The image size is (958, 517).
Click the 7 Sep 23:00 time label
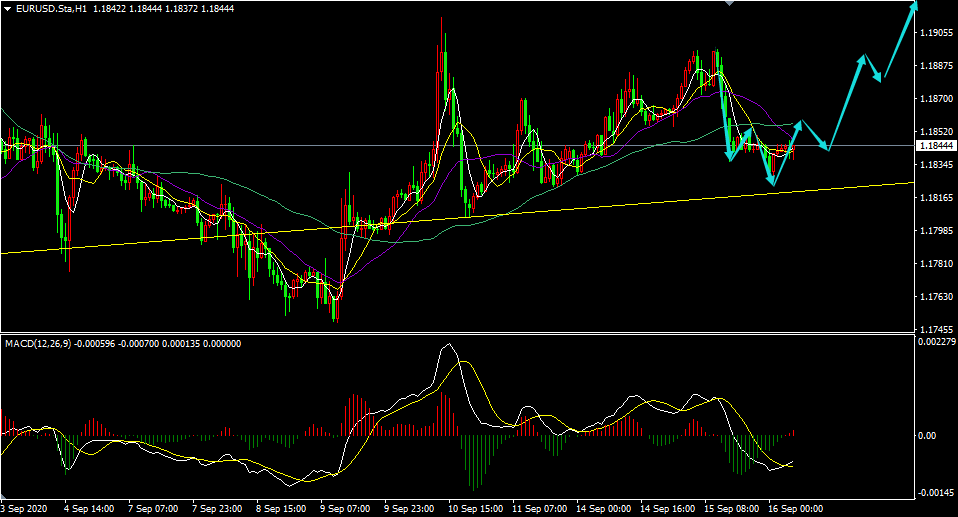click(x=217, y=508)
